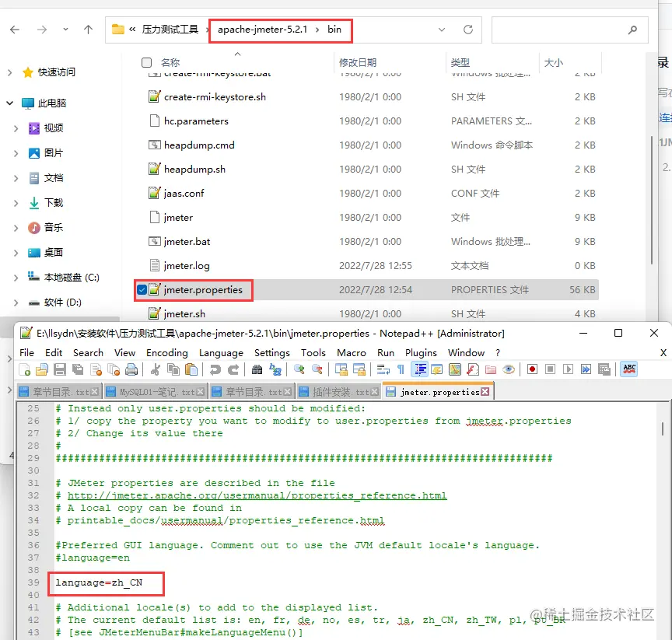Toggle the monitoring eye icon
Image resolution: width=672 pixels, height=640 pixels.
[x=509, y=369]
